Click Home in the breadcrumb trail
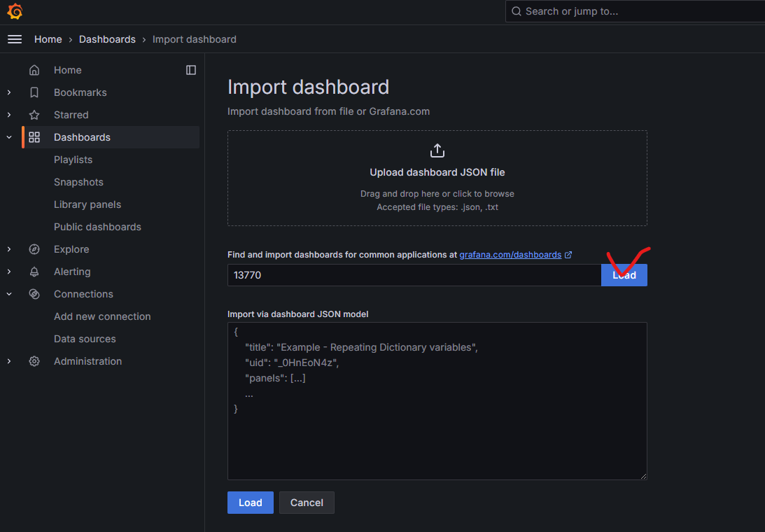 click(x=48, y=39)
